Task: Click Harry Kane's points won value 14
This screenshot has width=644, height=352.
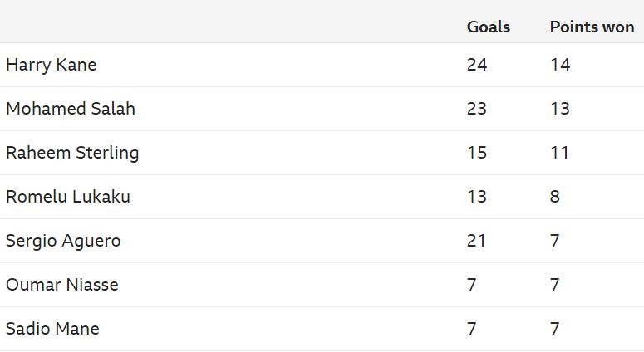Action: [560, 65]
